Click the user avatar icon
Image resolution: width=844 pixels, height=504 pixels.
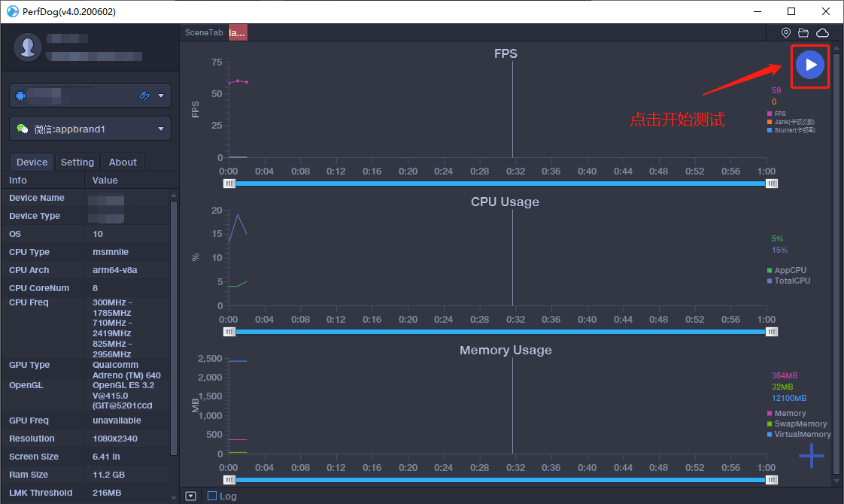click(27, 47)
